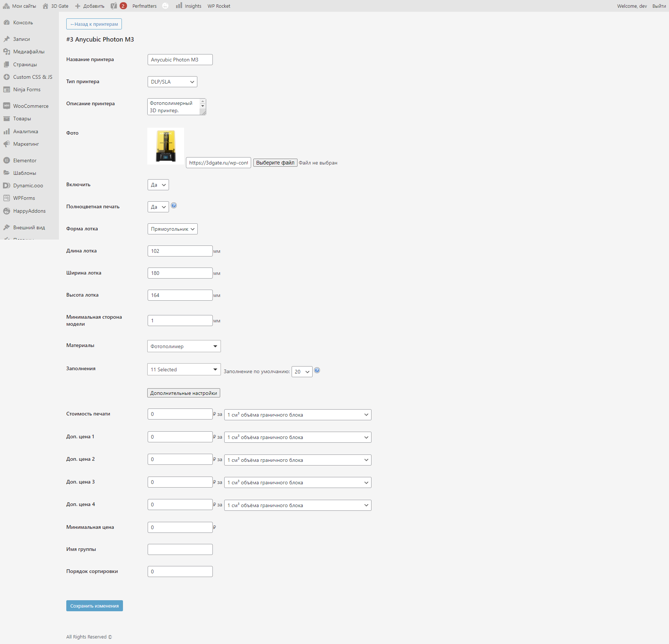
Task: Click the Ширина лотка input field
Action: [x=180, y=273]
